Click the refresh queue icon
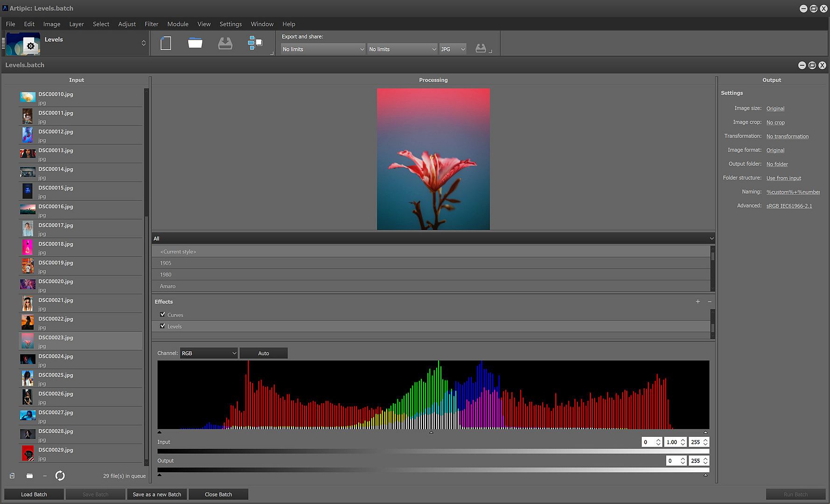Viewport: 830px width, 504px height. click(x=60, y=476)
